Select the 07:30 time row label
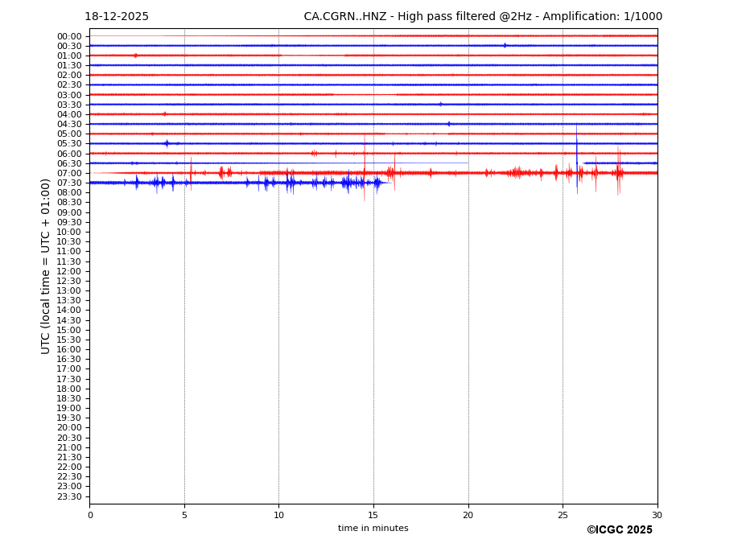Screen dimensions: 746x560 coord(69,183)
